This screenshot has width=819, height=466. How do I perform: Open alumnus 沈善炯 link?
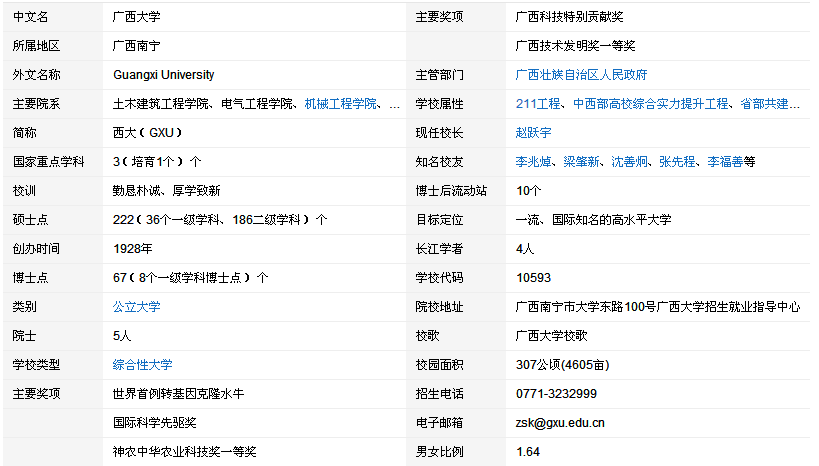pos(629,162)
